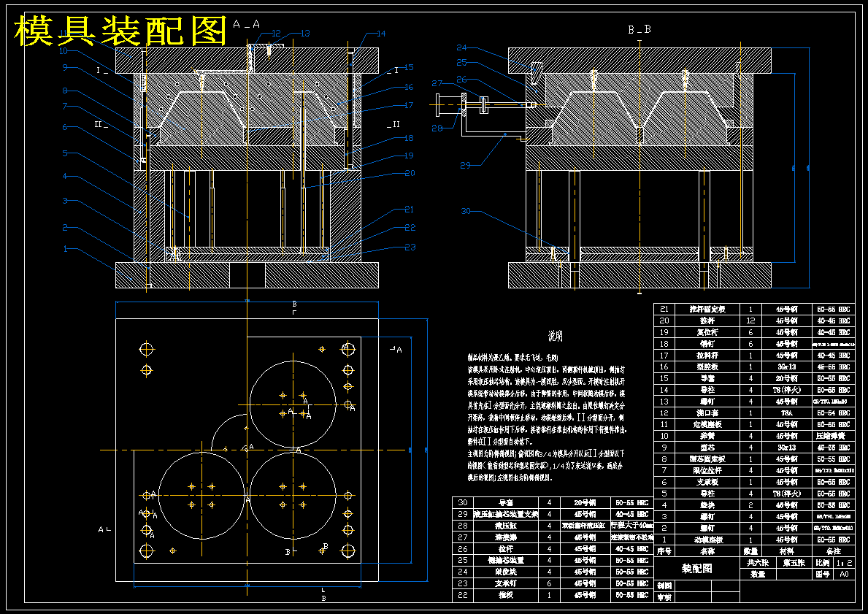Image resolution: width=868 pixels, height=614 pixels.
Task: Click the 序号 column header
Action: click(664, 551)
